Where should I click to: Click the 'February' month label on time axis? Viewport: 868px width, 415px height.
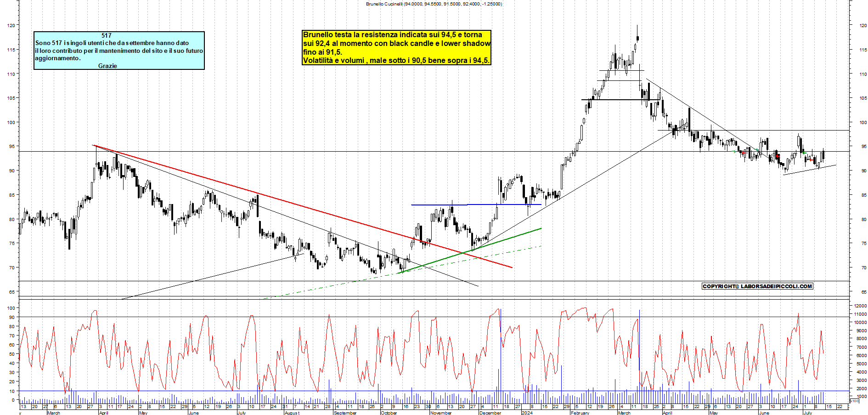coord(580,413)
